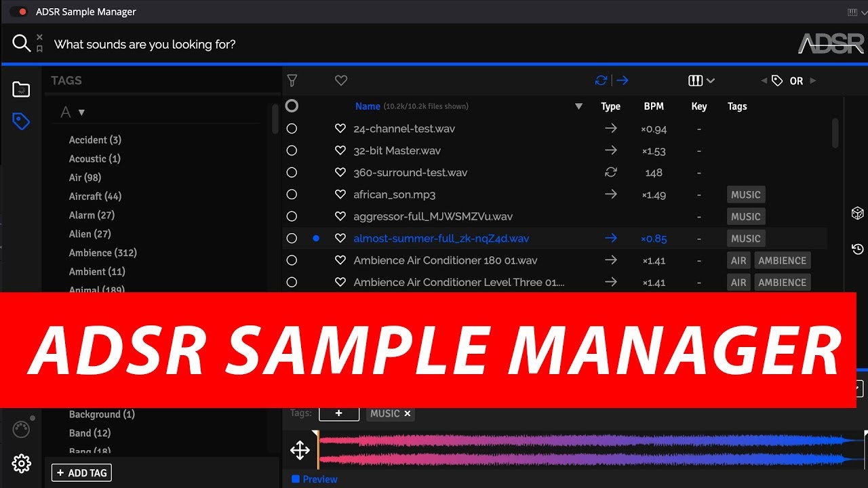
Task: Click the bookmark icon beside search
Action: click(x=39, y=49)
